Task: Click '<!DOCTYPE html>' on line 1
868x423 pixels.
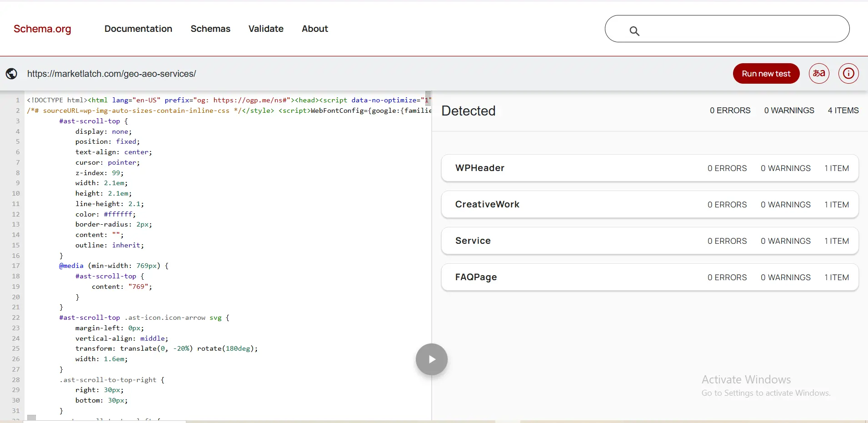Action: pyautogui.click(x=57, y=100)
